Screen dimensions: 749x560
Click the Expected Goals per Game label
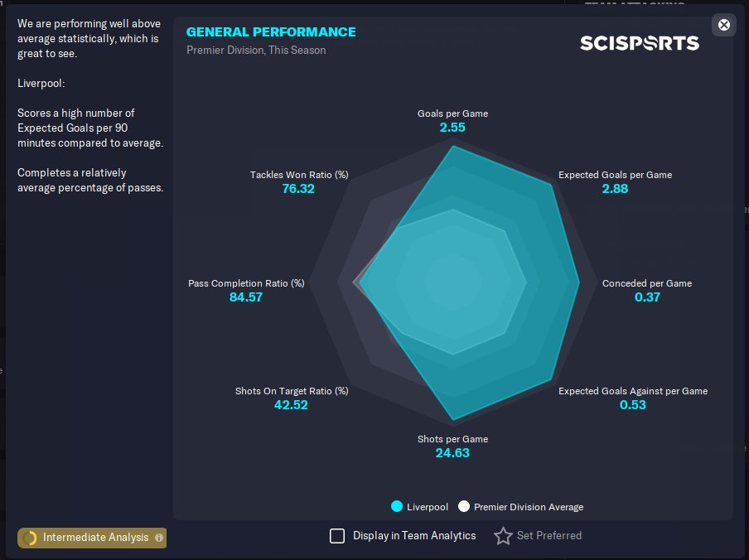(x=616, y=175)
